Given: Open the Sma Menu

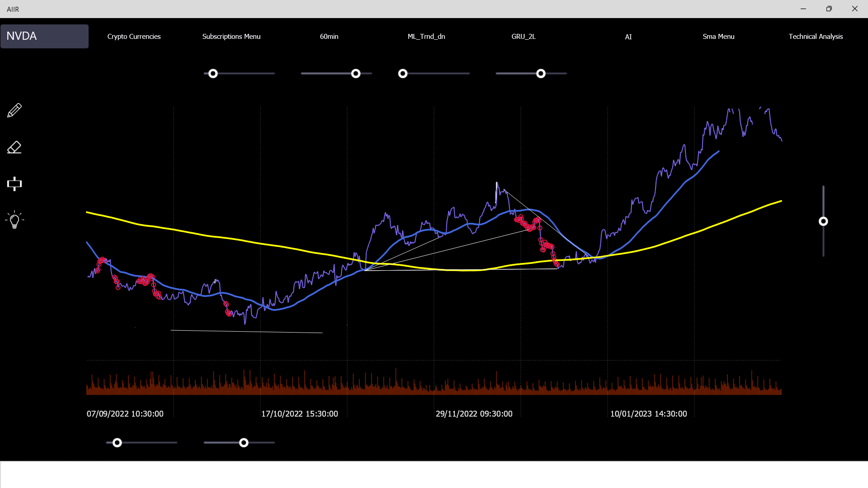Looking at the screenshot, I should (718, 37).
